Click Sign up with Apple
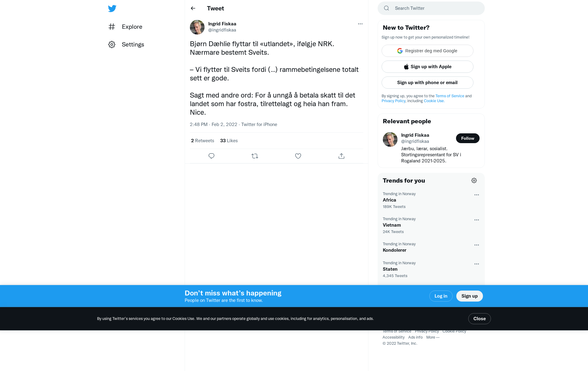Screen dimensions: 588x371 428,67
